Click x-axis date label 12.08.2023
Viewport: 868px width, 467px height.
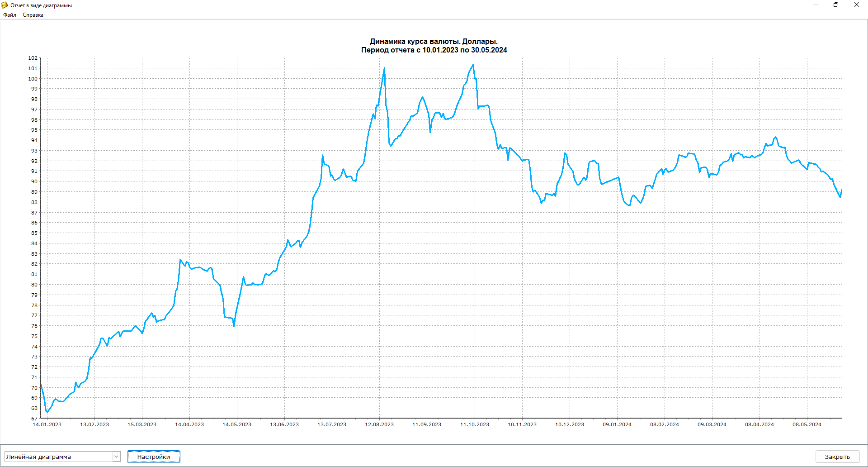(379, 424)
